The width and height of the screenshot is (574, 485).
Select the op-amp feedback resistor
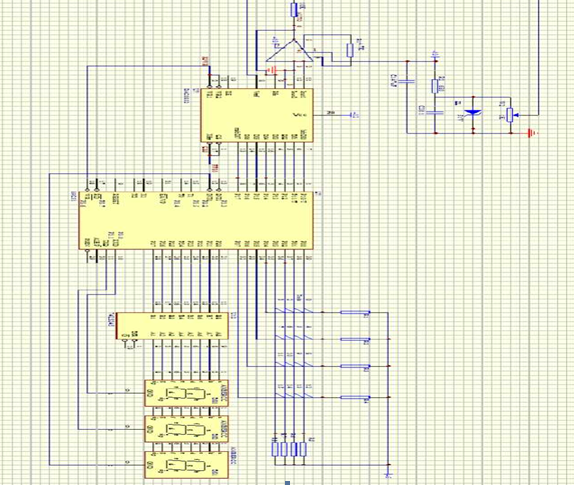click(350, 50)
